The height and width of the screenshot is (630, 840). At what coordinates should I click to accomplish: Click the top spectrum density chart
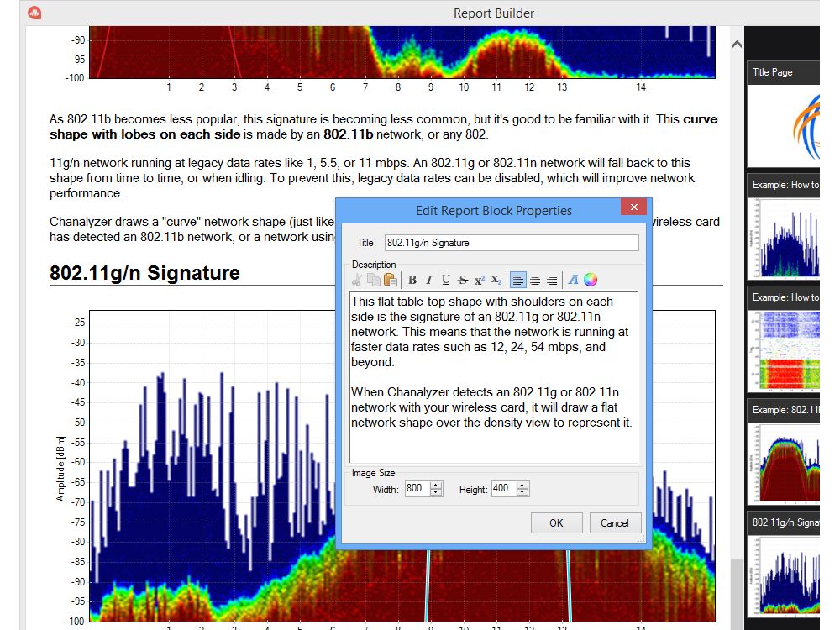[402, 52]
